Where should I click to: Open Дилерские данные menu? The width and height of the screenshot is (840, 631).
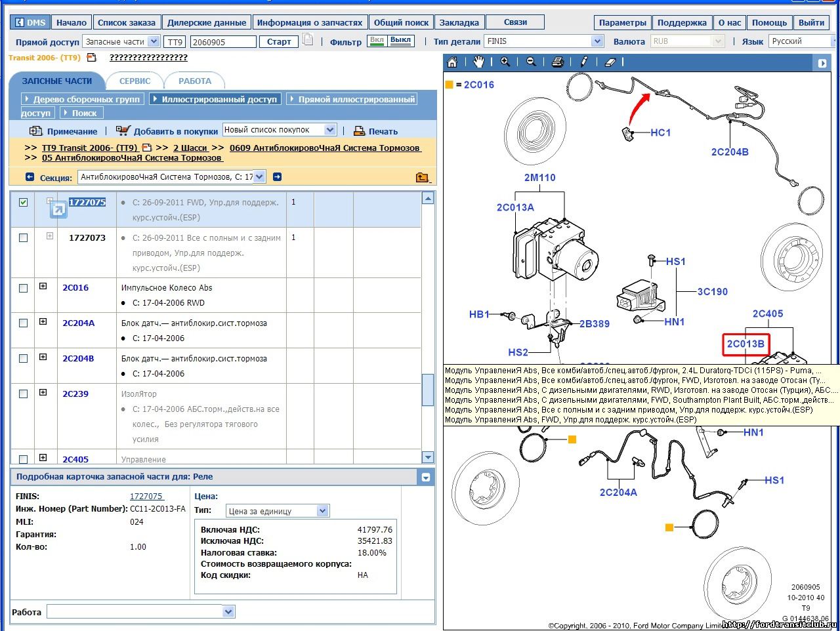[207, 22]
